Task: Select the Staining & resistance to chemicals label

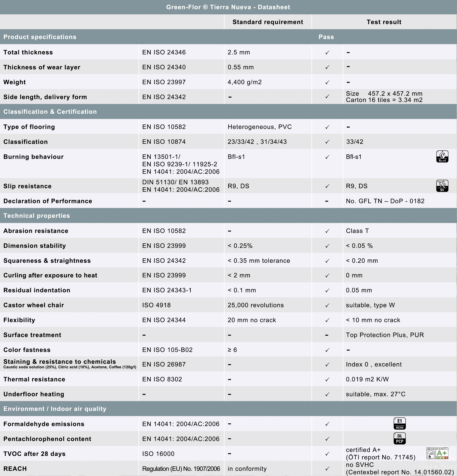Action: coord(60,362)
